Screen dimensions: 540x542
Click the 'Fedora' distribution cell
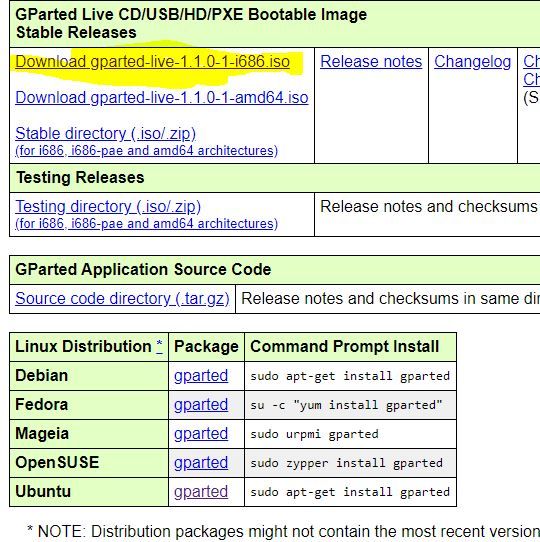point(89,405)
